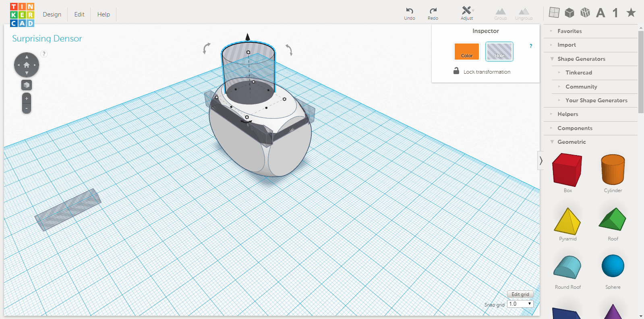The image size is (644, 319).
Task: Zoom in with the plus button
Action: pos(27,98)
